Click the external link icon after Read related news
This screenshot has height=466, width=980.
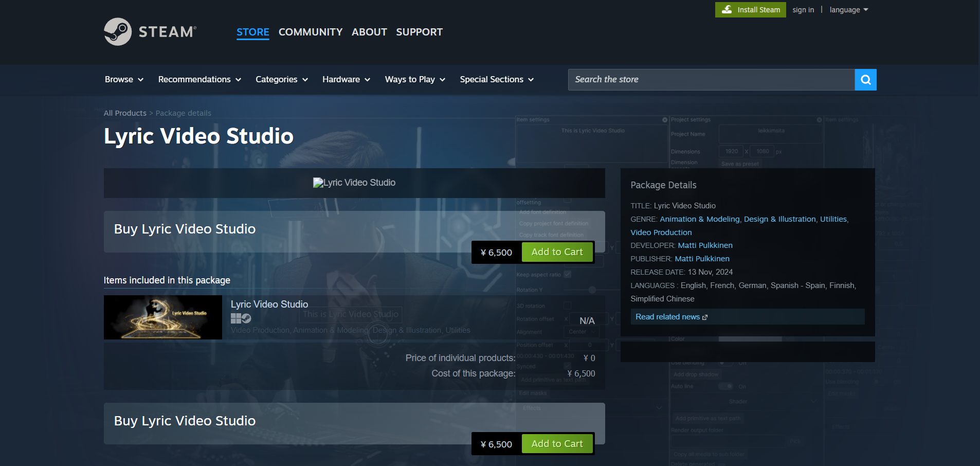(x=705, y=317)
